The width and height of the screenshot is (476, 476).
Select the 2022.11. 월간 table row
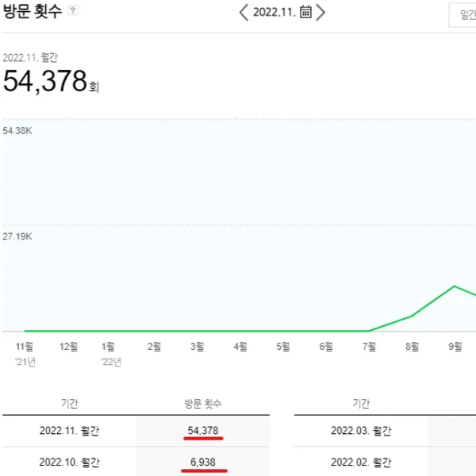point(70,431)
